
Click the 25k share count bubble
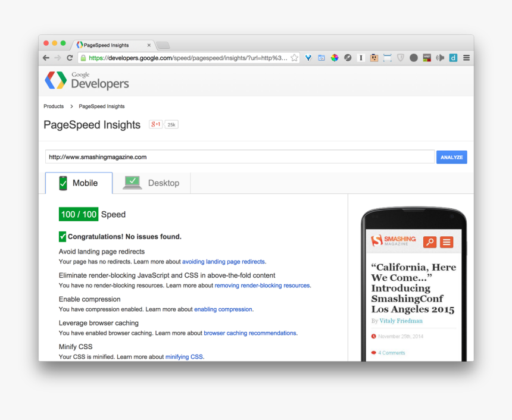171,125
